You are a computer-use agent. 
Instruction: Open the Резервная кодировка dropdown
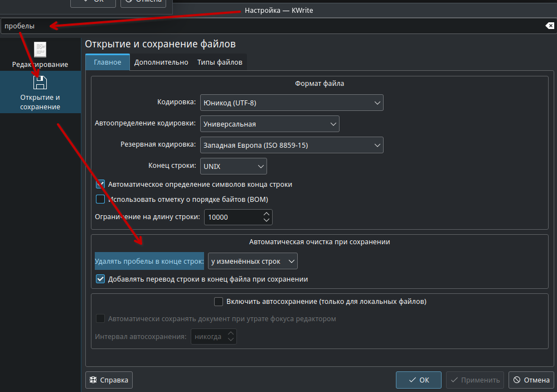click(292, 145)
